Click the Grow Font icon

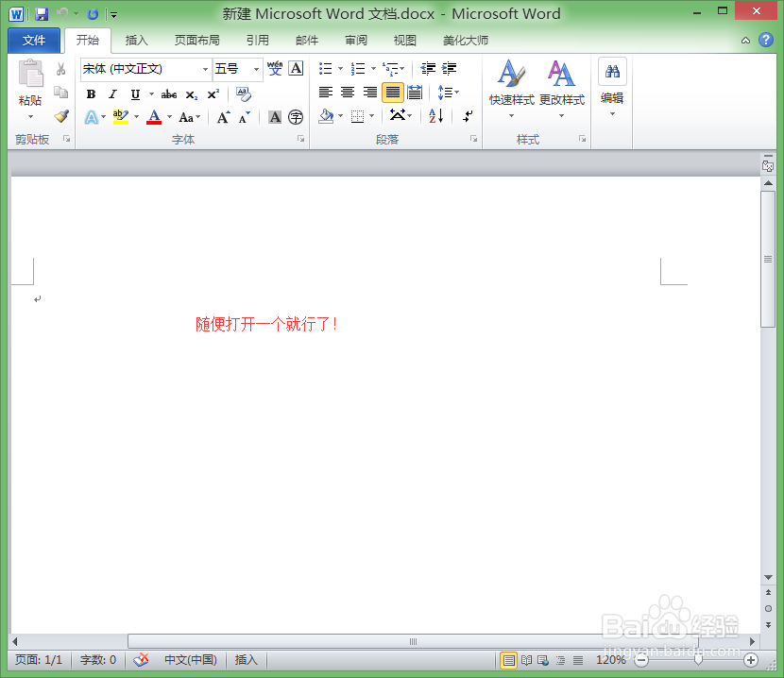click(x=223, y=117)
